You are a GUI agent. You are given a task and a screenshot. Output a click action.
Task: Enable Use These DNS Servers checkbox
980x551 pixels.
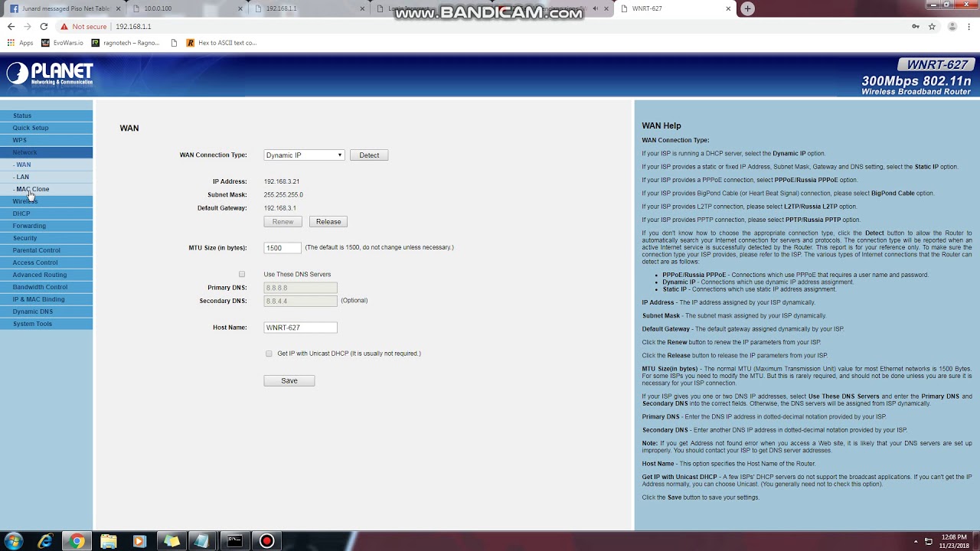(242, 274)
